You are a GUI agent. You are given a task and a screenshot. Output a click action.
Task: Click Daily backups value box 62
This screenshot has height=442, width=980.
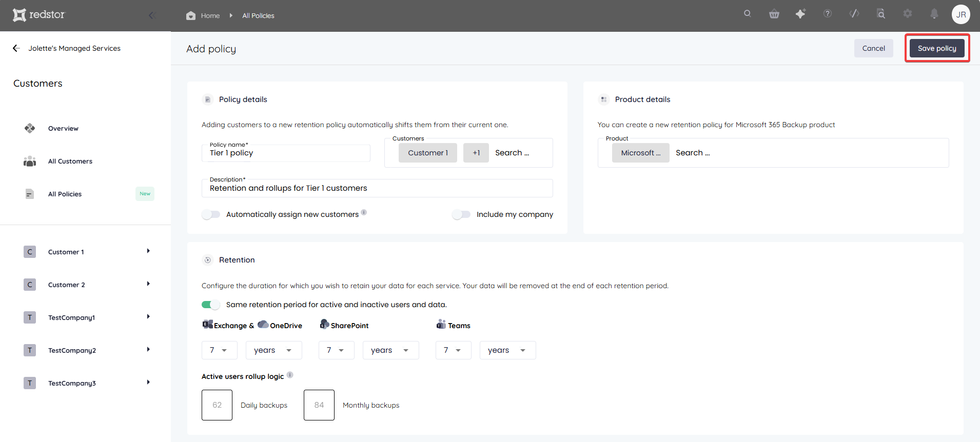point(217,405)
